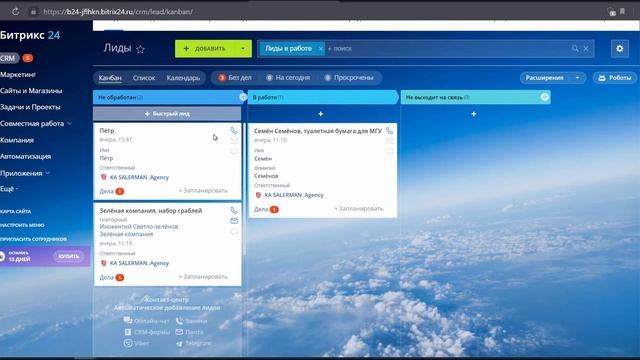
Task: Remove the 'Лиды в работе' filter chip
Action: tap(320, 49)
